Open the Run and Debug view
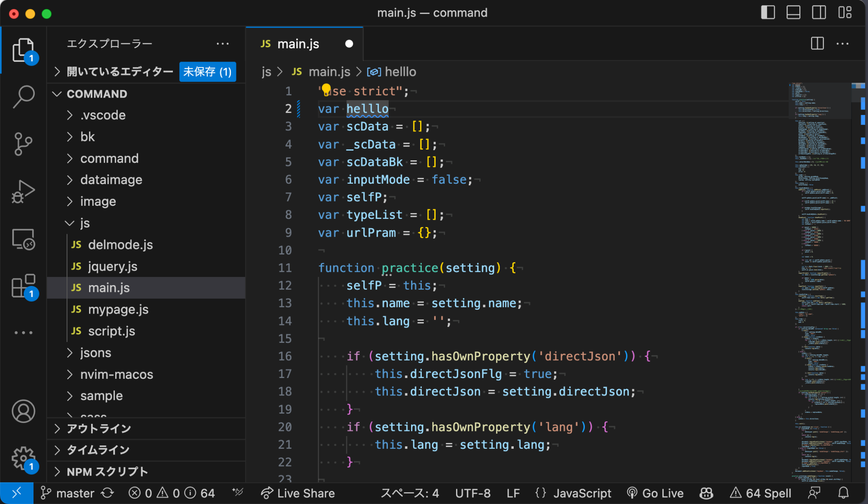Viewport: 868px width, 504px height. 23,191
